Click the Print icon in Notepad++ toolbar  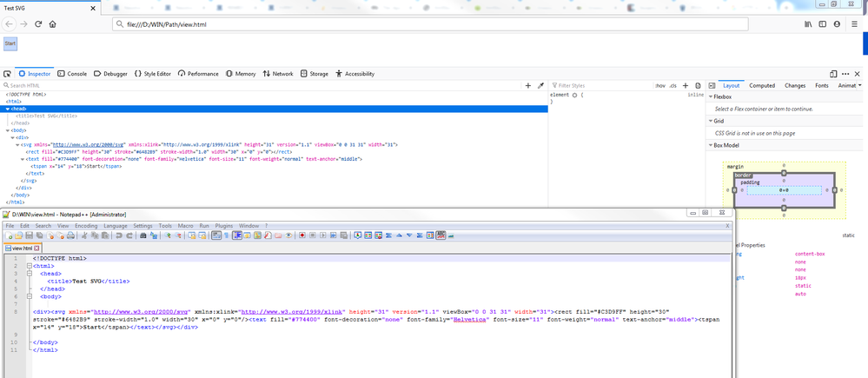coord(70,235)
